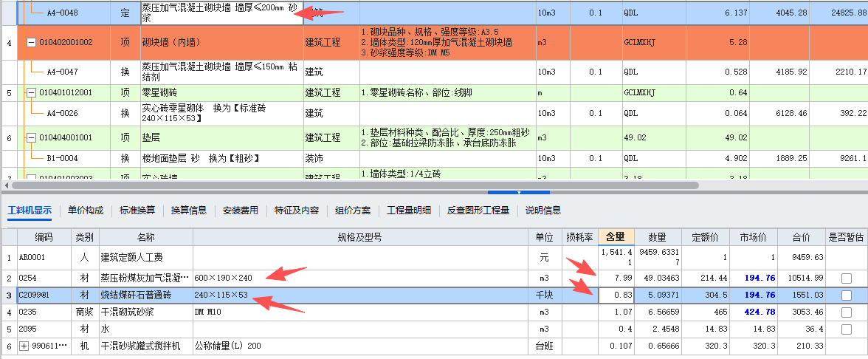Switch to the 单价构成 tab
Image resolution: width=868 pixels, height=359 pixels.
(86, 211)
